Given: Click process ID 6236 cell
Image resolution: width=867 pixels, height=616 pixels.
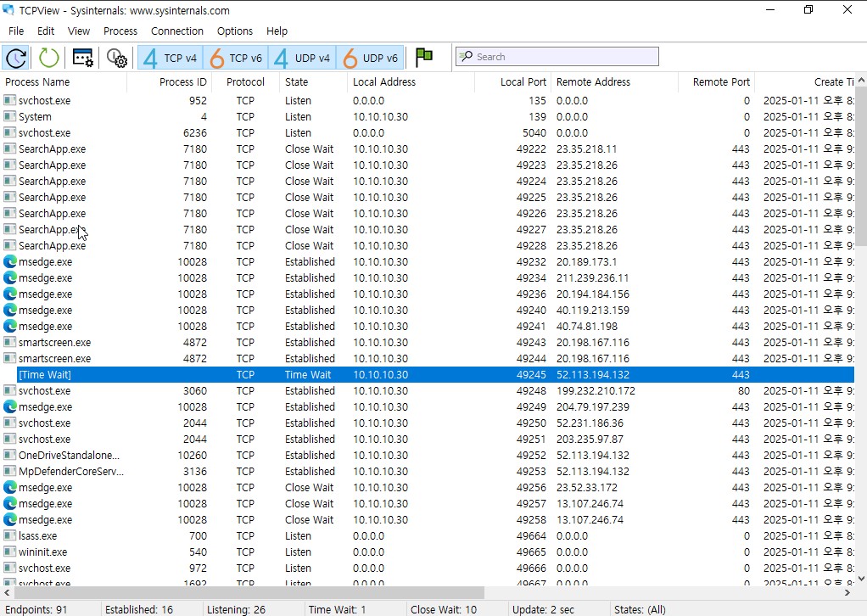Looking at the screenshot, I should 194,132.
